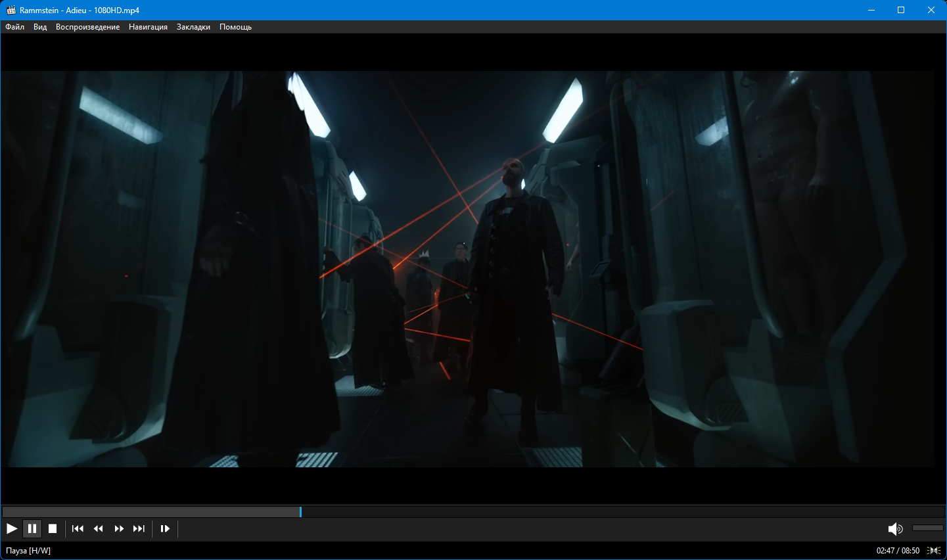Click the "02:47 / 08:50" time display
This screenshot has width=947, height=560.
click(898, 551)
